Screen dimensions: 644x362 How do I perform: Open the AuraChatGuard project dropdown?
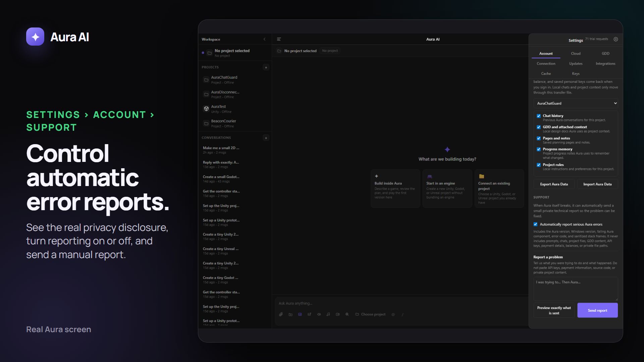coord(576,103)
